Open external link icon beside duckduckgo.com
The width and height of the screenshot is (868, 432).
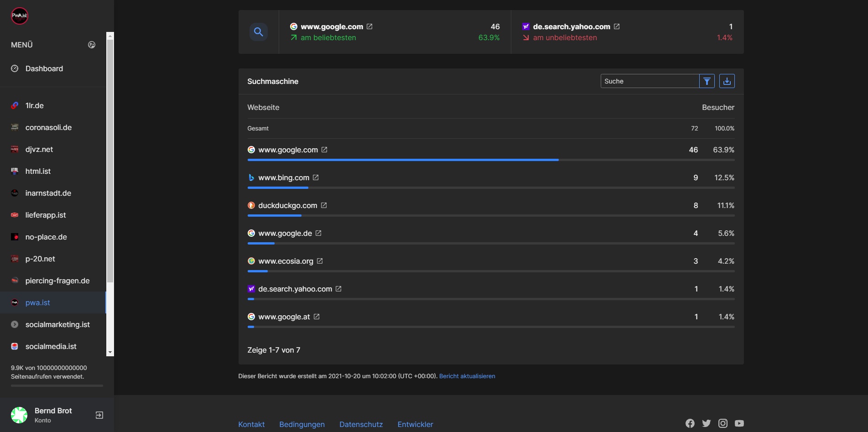coord(324,205)
